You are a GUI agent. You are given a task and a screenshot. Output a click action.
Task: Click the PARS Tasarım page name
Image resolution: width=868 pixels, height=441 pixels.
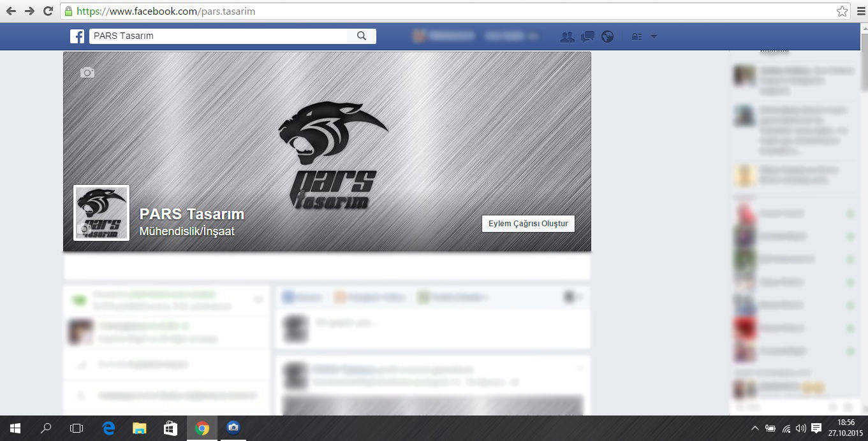pyautogui.click(x=192, y=214)
